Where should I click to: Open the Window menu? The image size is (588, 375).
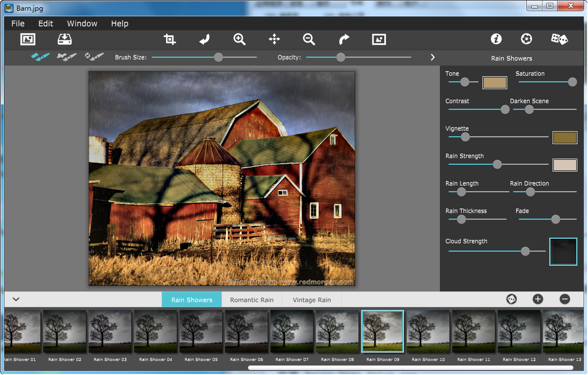(x=82, y=24)
